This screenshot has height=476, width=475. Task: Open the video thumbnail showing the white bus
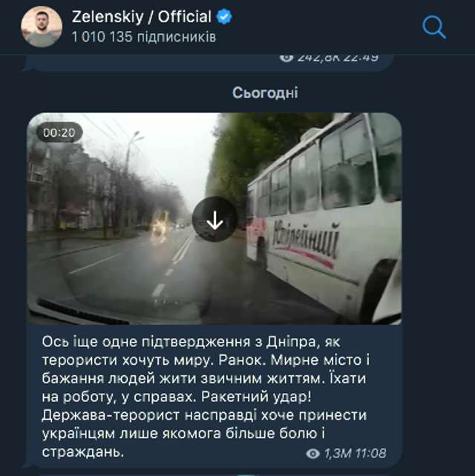(214, 218)
